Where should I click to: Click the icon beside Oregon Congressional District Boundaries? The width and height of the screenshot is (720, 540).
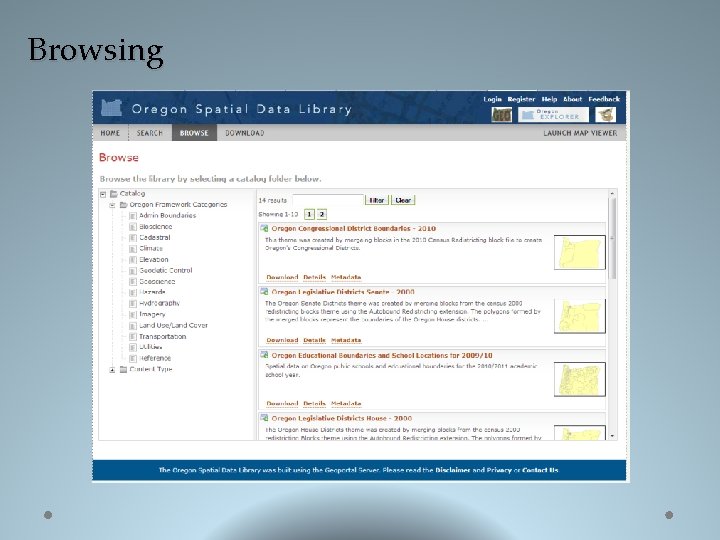click(264, 228)
